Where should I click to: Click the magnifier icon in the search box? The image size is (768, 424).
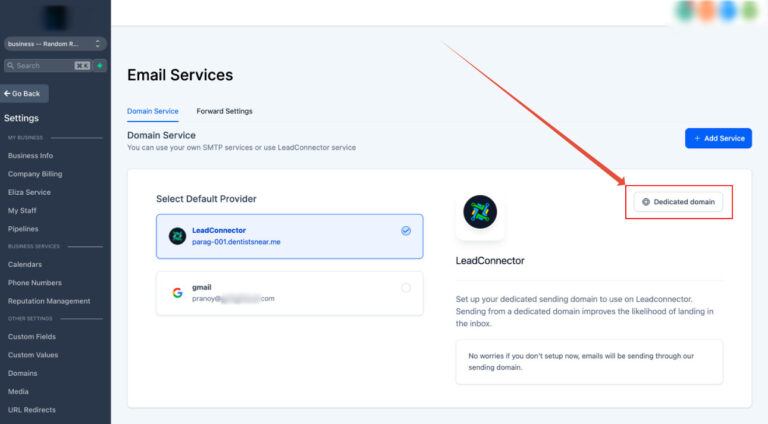[x=10, y=66]
